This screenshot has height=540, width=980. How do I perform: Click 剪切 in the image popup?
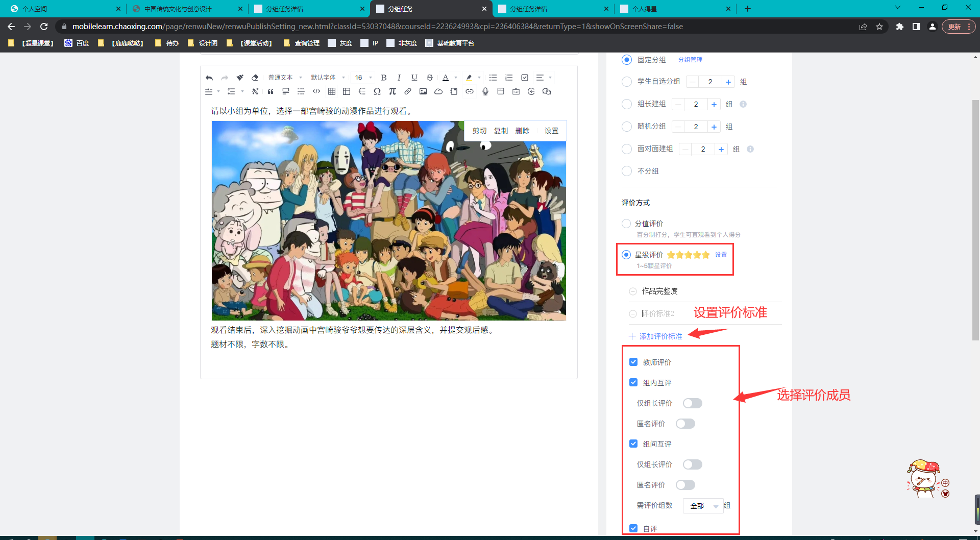479,131
